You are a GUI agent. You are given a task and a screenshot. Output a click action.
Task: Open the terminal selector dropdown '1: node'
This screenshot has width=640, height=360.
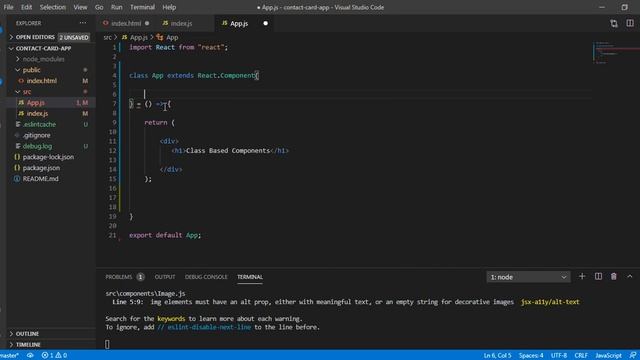coord(528,277)
